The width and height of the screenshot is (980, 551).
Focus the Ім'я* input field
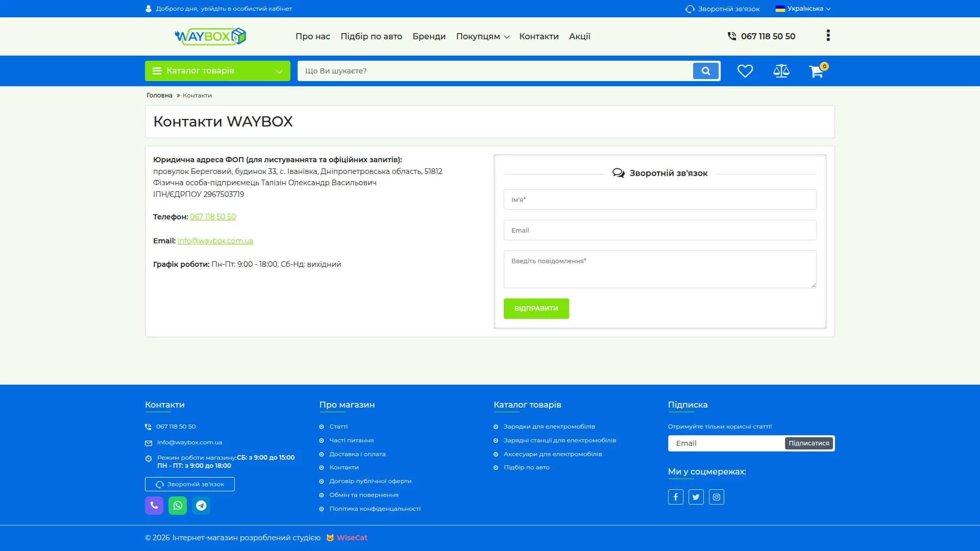click(660, 199)
